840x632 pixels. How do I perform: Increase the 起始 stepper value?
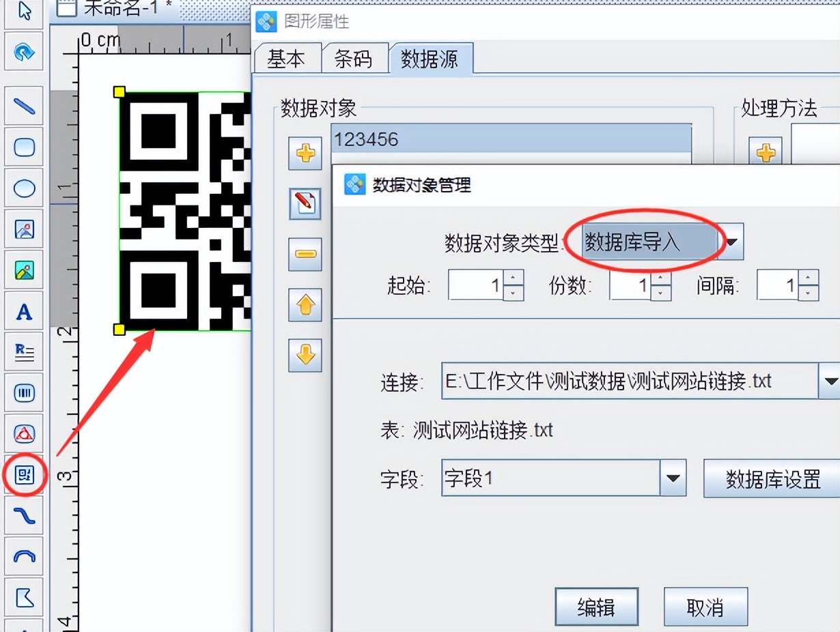click(514, 277)
